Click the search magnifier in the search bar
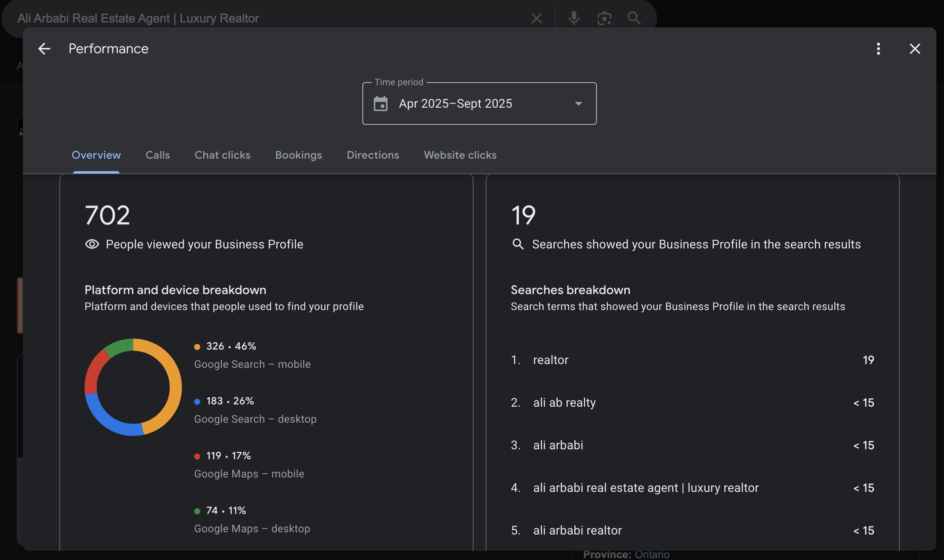This screenshot has height=560, width=944. [x=634, y=18]
